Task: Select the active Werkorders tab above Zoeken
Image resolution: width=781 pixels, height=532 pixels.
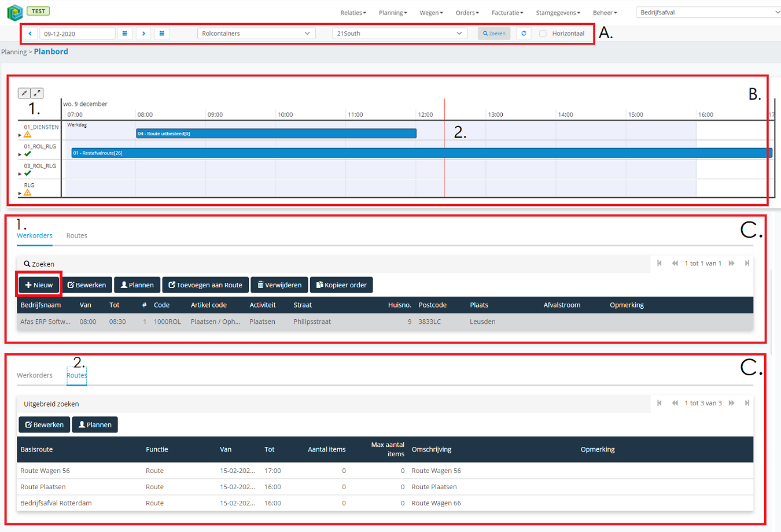Action: 35,235
